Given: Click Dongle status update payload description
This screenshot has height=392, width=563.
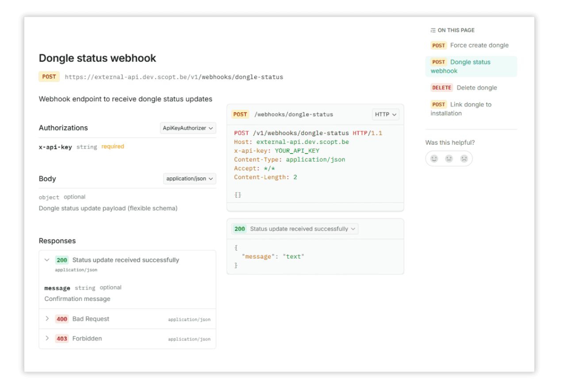Looking at the screenshot, I should 108,208.
